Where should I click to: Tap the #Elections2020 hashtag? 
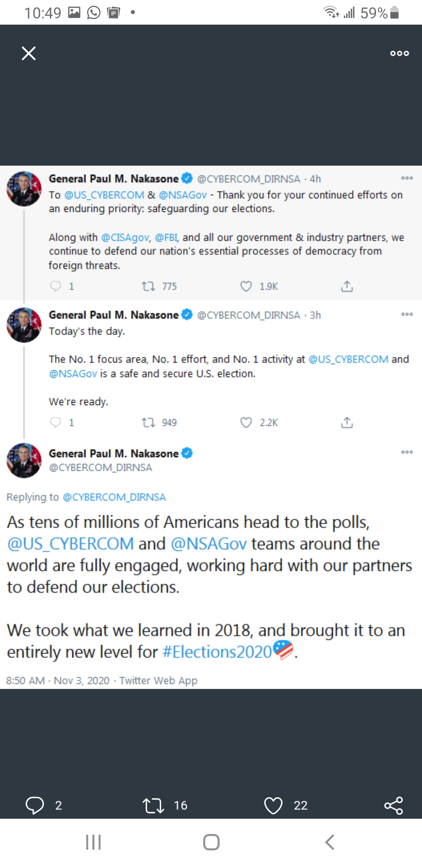tap(217, 652)
